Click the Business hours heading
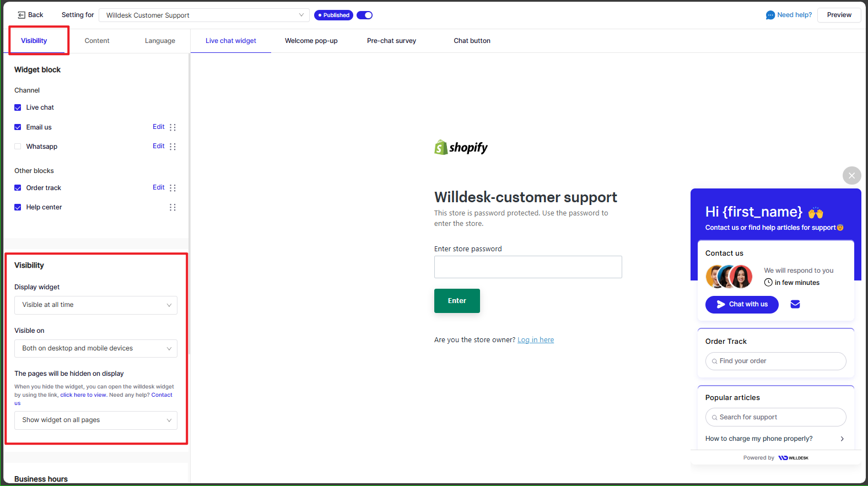The height and width of the screenshot is (486, 868). click(41, 479)
